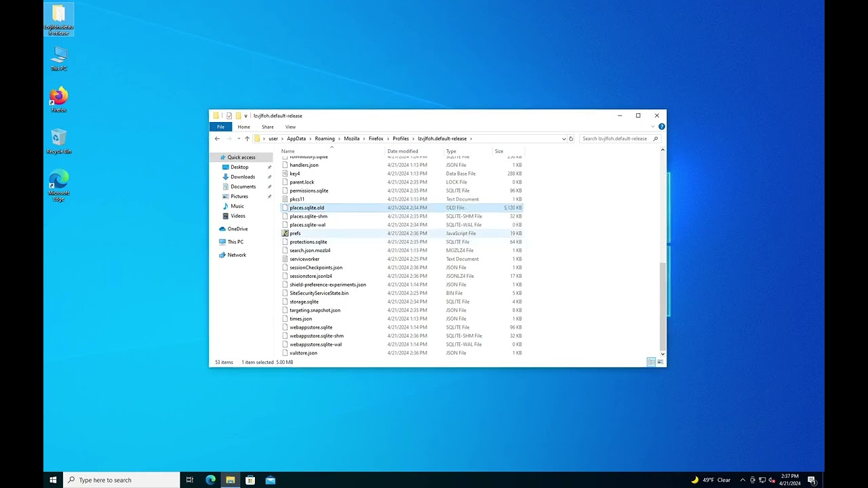The width and height of the screenshot is (868, 488).
Task: Click the weather 49°F Clear widget
Action: coord(711,480)
